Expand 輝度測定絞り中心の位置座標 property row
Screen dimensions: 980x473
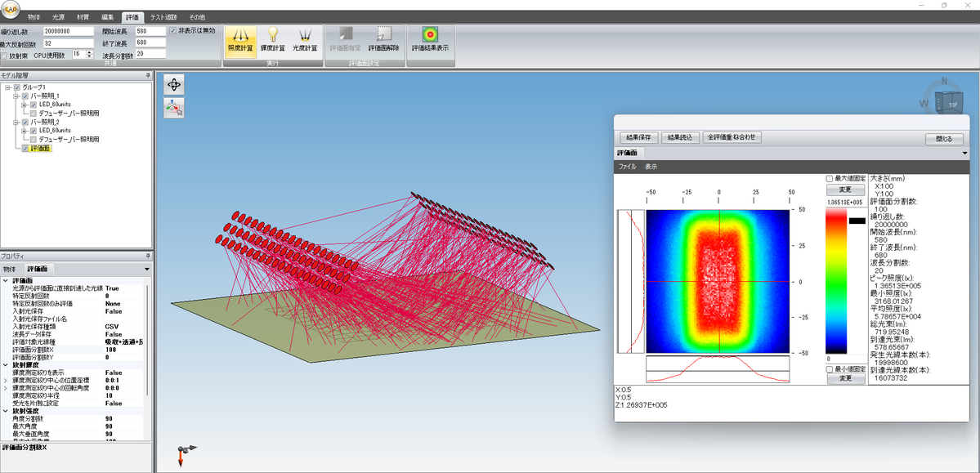click(6, 380)
